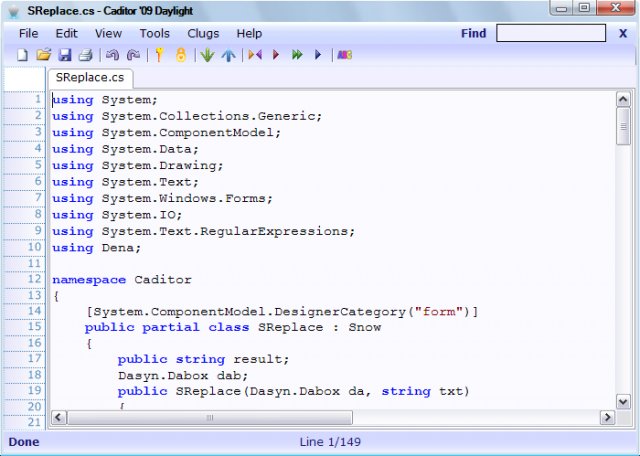Viewport: 640px width, 456px height.
Task: Click the dark blue play triangle icon
Action: tap(318, 55)
